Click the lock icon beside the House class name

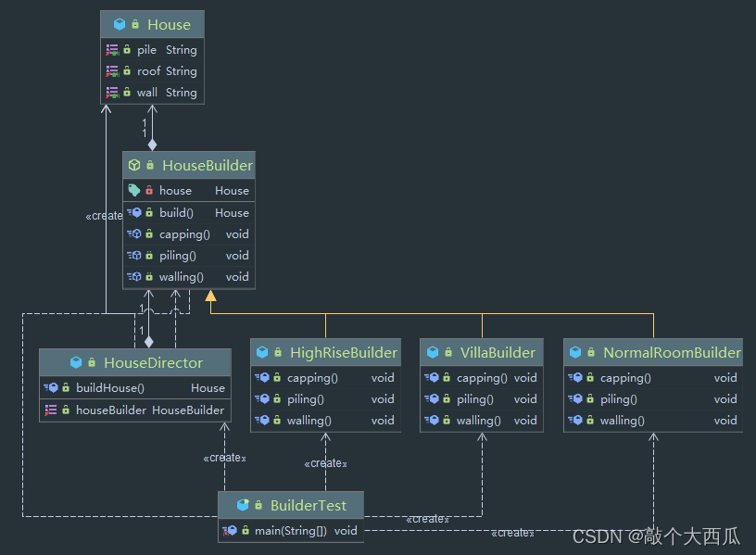[x=135, y=24]
